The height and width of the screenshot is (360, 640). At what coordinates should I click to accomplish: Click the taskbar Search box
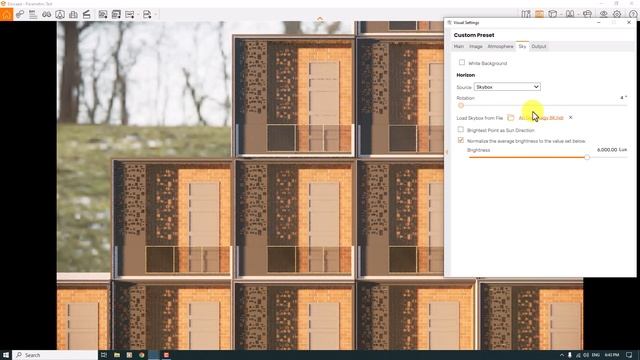pos(55,355)
